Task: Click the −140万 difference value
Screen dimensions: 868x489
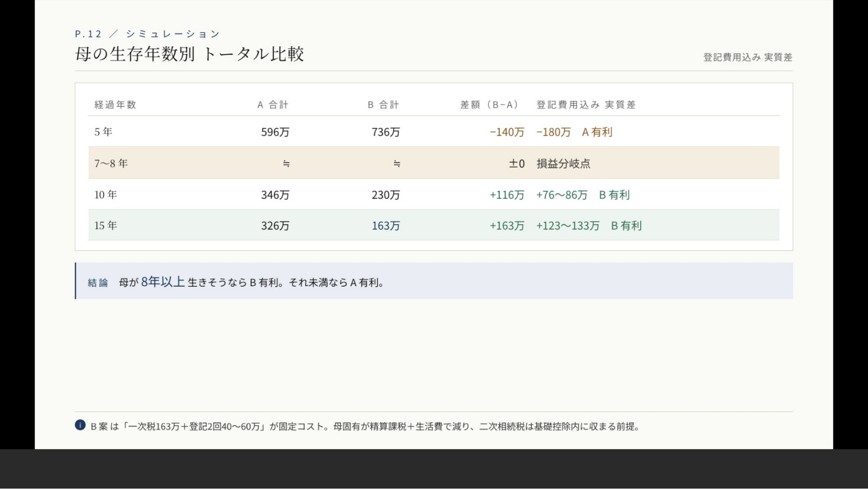Action: pyautogui.click(x=507, y=132)
